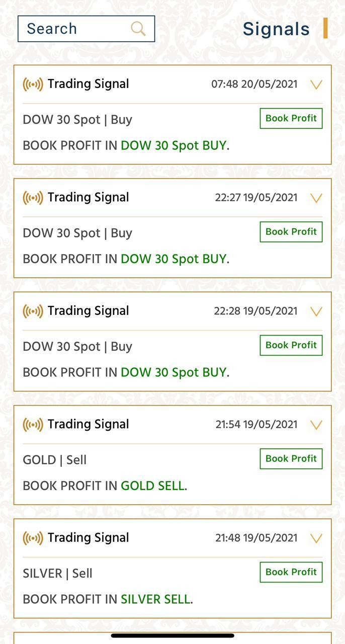345x644 pixels.
Task: Click the green SILVER SELL link text
Action: coord(155,599)
